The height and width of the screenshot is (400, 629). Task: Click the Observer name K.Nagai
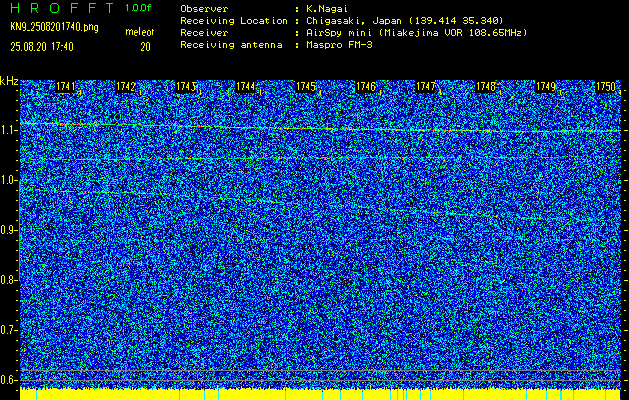point(328,9)
